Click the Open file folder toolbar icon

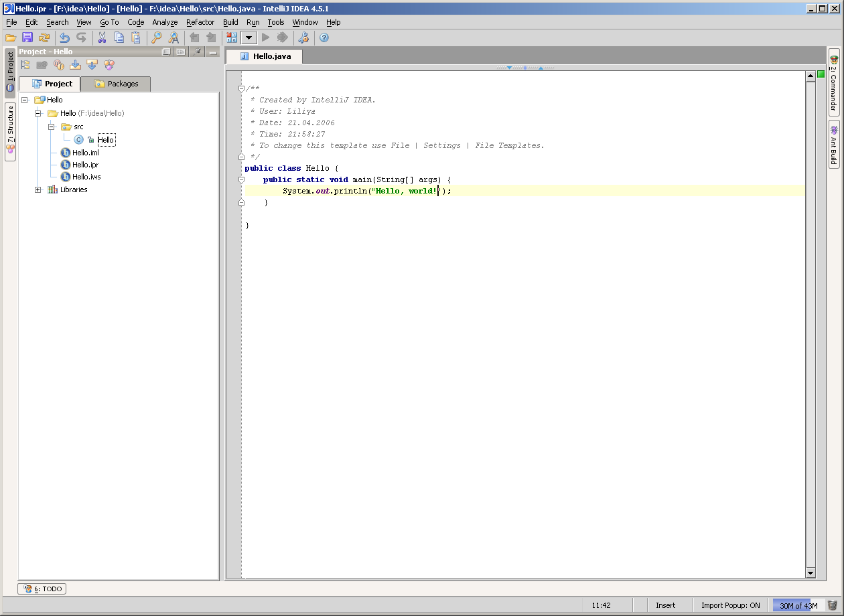coord(11,37)
